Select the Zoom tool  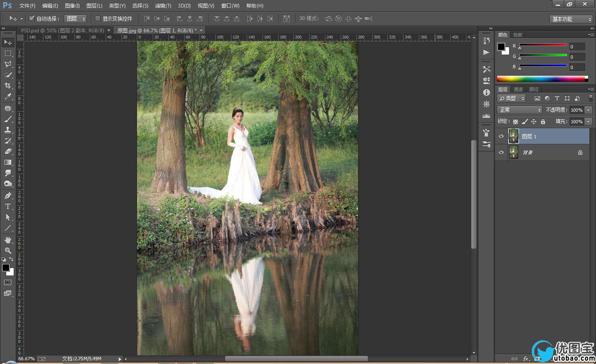[x=7, y=251]
